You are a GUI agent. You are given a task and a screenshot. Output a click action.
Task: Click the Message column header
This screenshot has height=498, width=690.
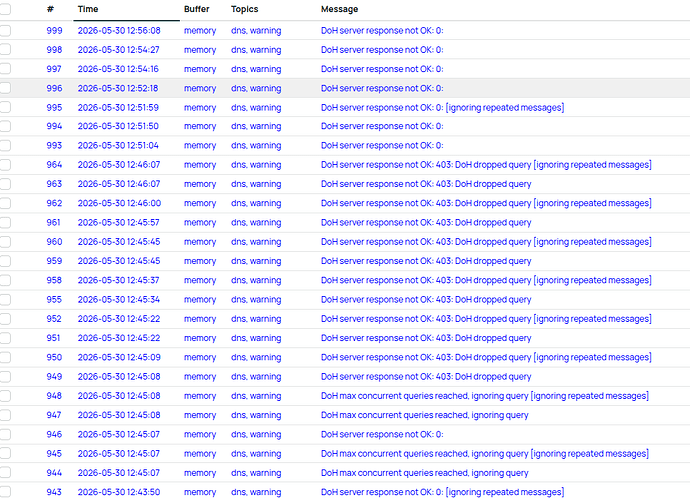339,9
